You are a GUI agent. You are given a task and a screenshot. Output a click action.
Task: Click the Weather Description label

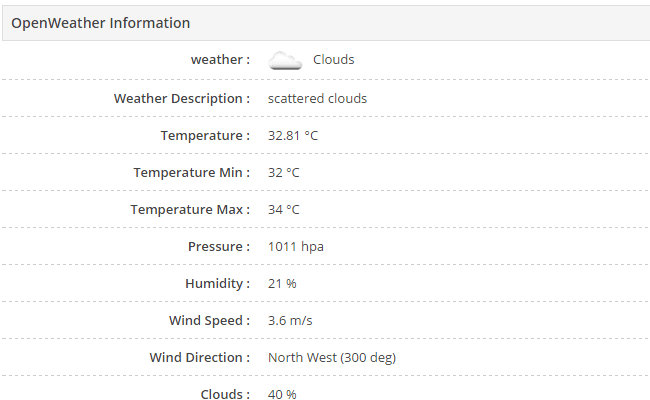click(181, 99)
